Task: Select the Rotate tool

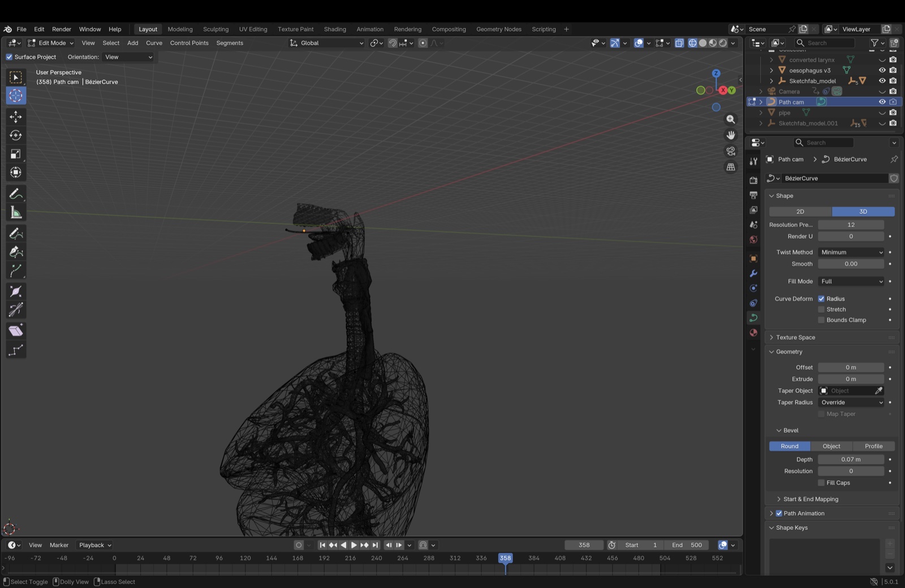Action: [x=16, y=135]
